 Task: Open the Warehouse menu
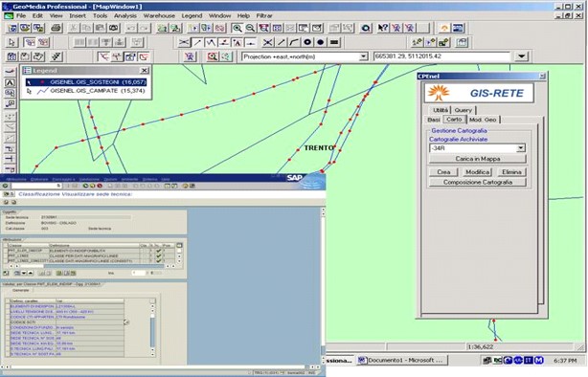point(159,15)
